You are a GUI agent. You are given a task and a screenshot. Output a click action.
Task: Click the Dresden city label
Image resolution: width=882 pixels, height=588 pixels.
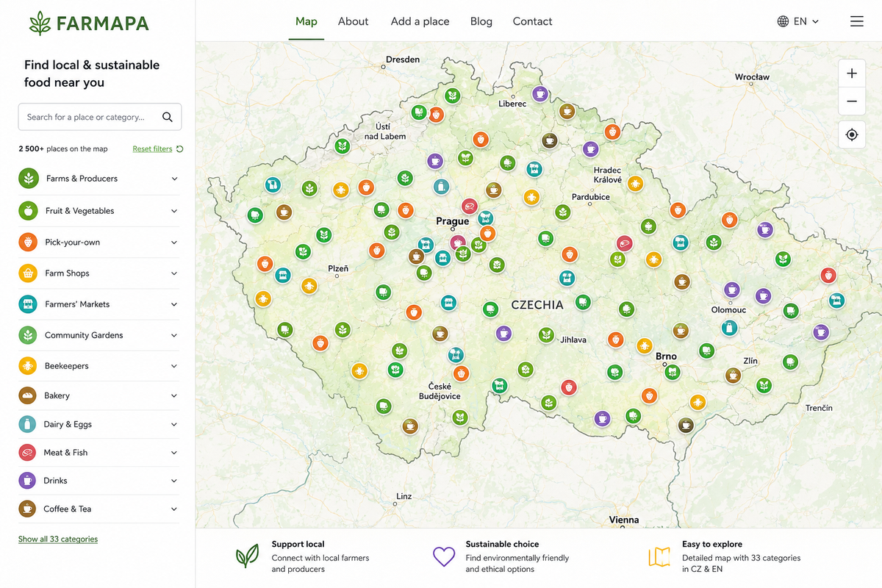(403, 60)
